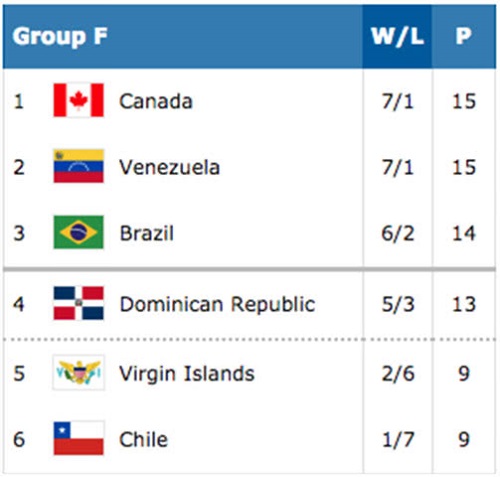Open the Brazil team name

click(x=147, y=233)
